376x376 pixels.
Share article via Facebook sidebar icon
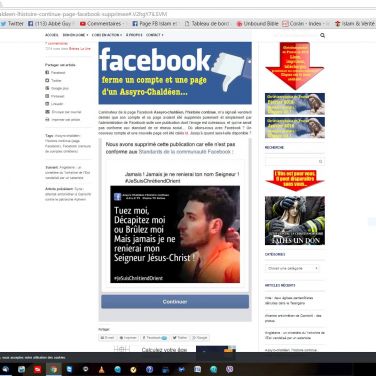point(47,72)
